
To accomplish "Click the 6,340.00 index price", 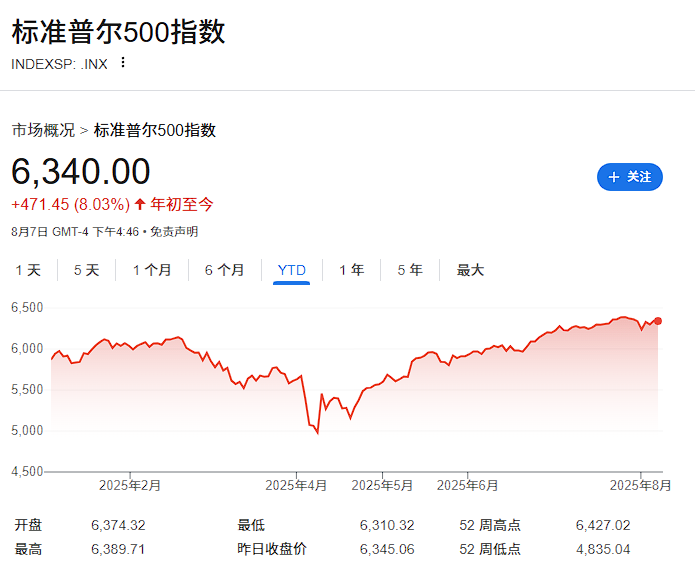I will coord(81,172).
